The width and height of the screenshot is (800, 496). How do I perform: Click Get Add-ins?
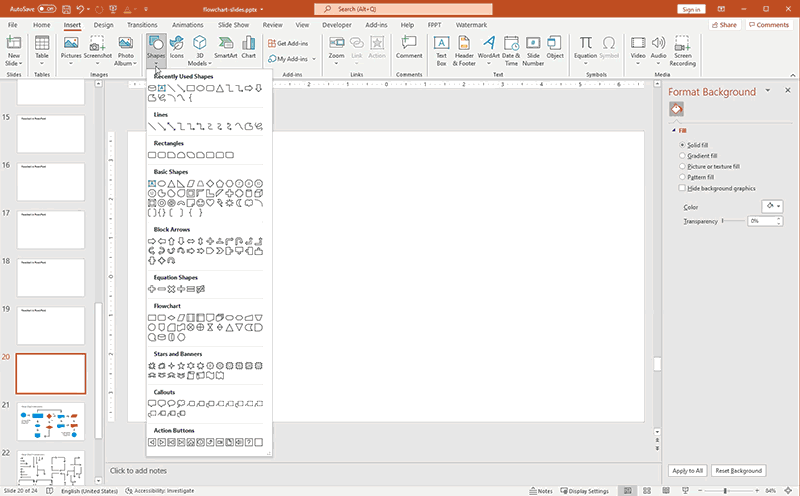point(288,43)
